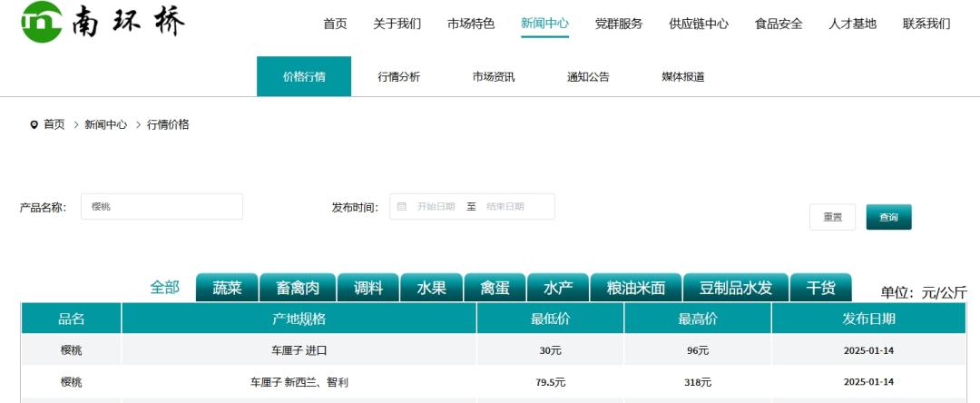Open the 供应链中心 menu item
Viewport: 980px width, 403px height.
(698, 24)
